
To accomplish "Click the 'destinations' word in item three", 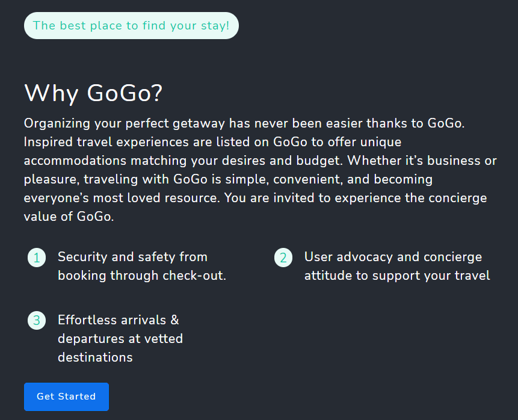I will 95,357.
